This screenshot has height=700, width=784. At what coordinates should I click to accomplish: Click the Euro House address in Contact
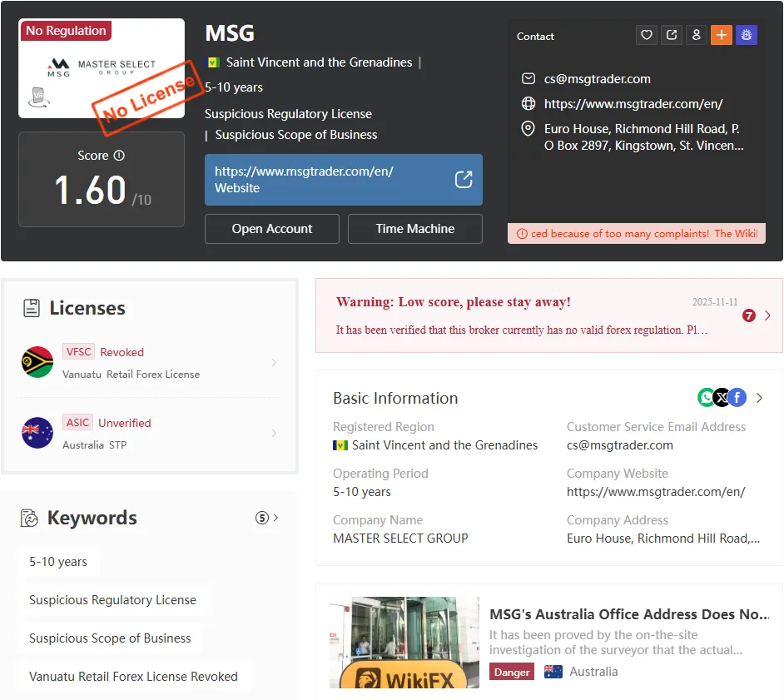[x=644, y=137]
